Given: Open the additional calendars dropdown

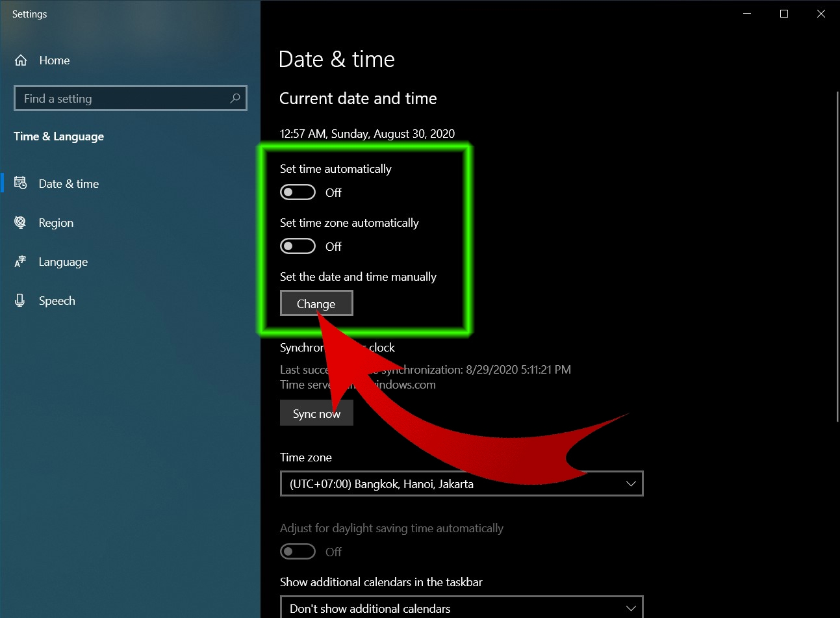Looking at the screenshot, I should (x=461, y=608).
